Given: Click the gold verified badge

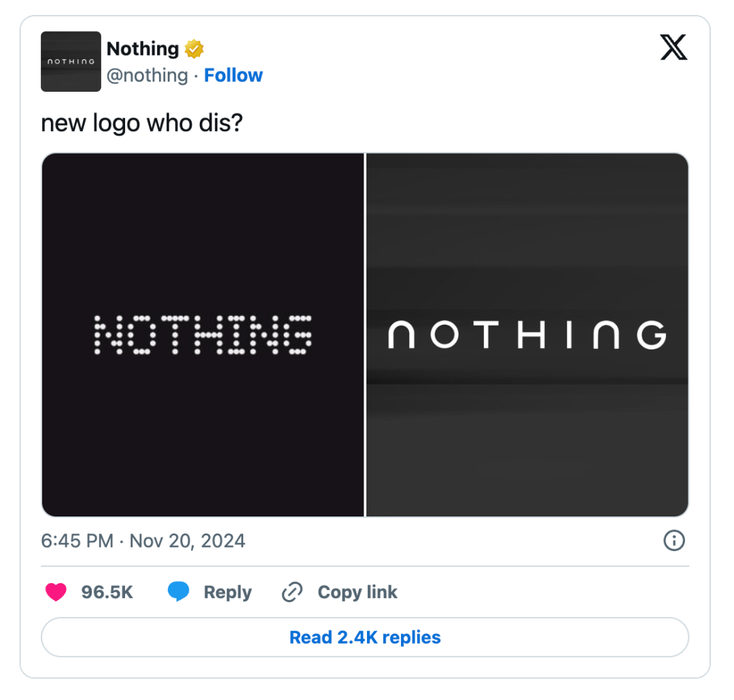Looking at the screenshot, I should (194, 49).
